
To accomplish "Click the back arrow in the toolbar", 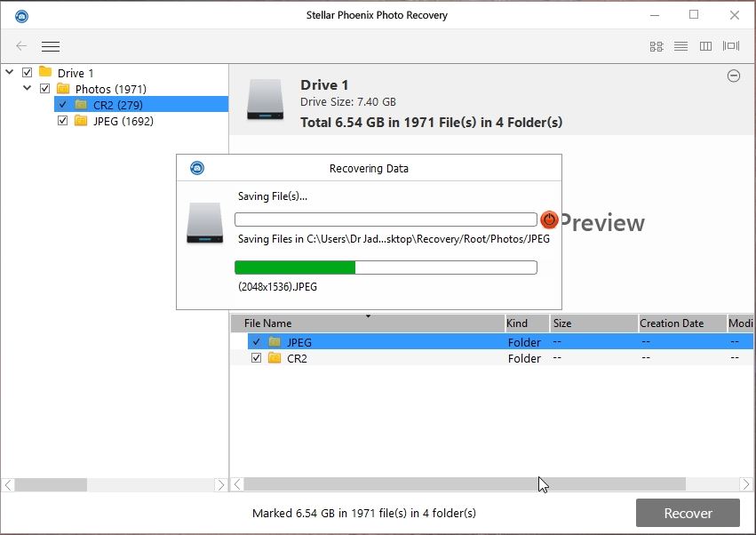I will tap(21, 46).
